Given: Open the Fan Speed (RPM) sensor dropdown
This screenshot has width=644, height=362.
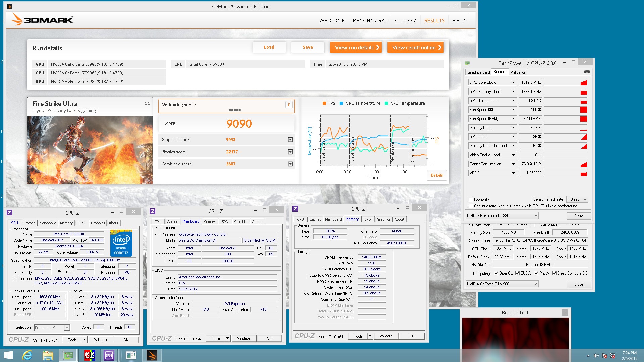Looking at the screenshot, I should point(513,119).
